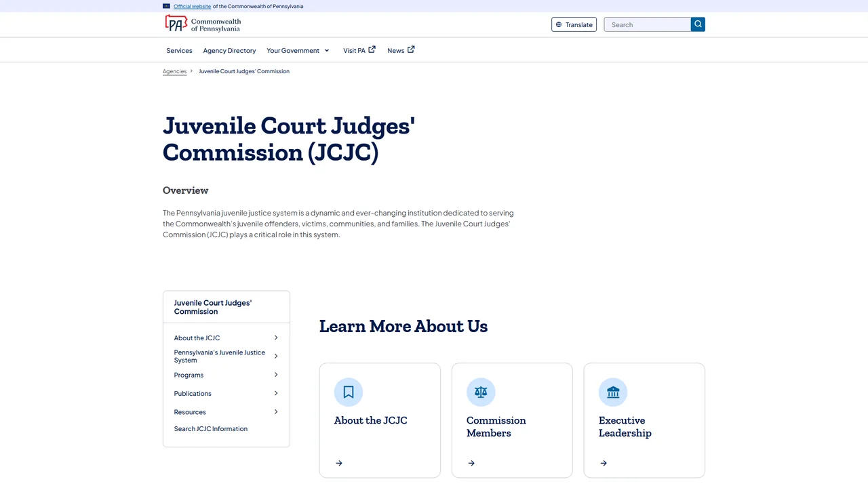Click the Learn More About Us heading
Screen dimensions: 868x488
[403, 326]
